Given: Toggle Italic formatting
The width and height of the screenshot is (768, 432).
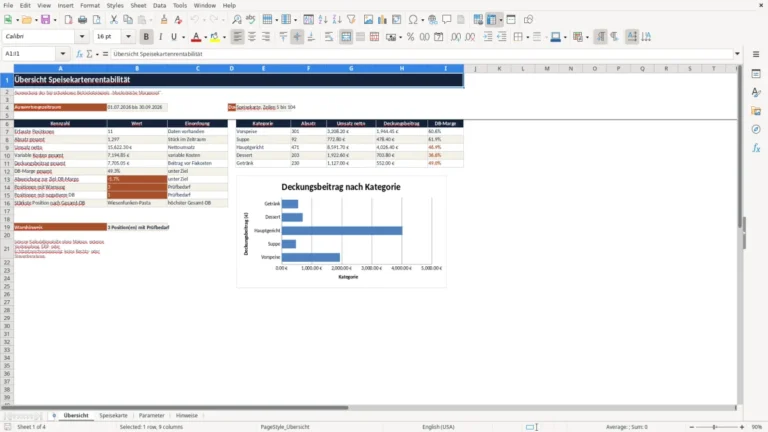Looking at the screenshot, I should [x=160, y=37].
